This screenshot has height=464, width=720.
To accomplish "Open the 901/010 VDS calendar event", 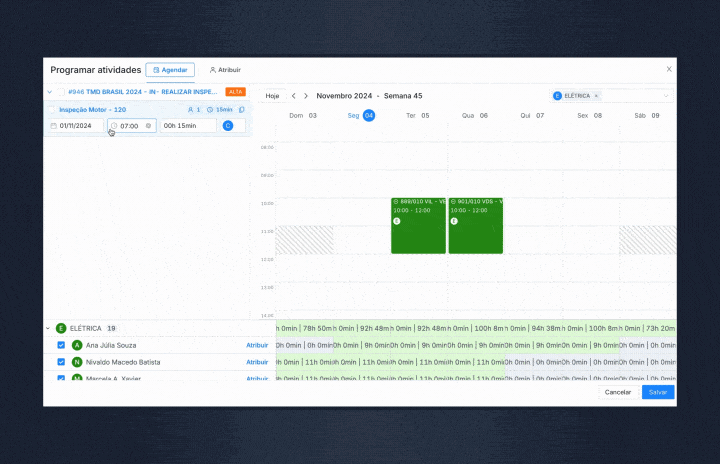I will tap(476, 226).
